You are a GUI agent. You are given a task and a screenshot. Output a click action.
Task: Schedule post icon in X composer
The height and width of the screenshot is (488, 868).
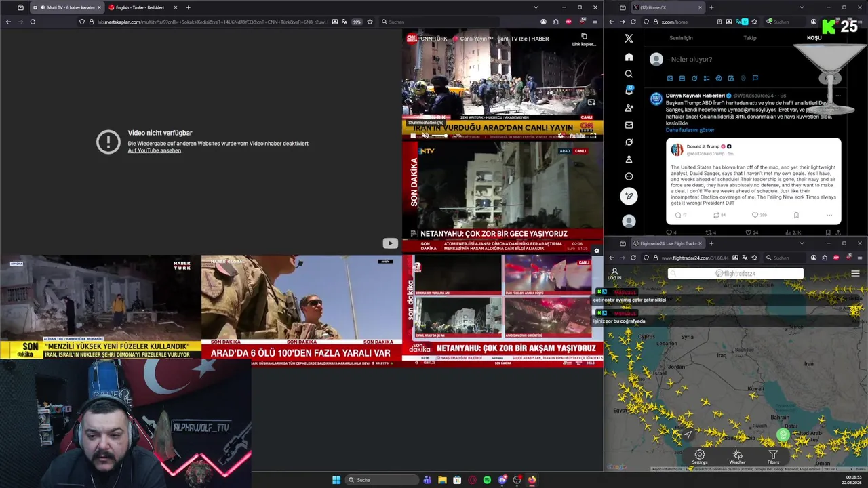pos(731,79)
